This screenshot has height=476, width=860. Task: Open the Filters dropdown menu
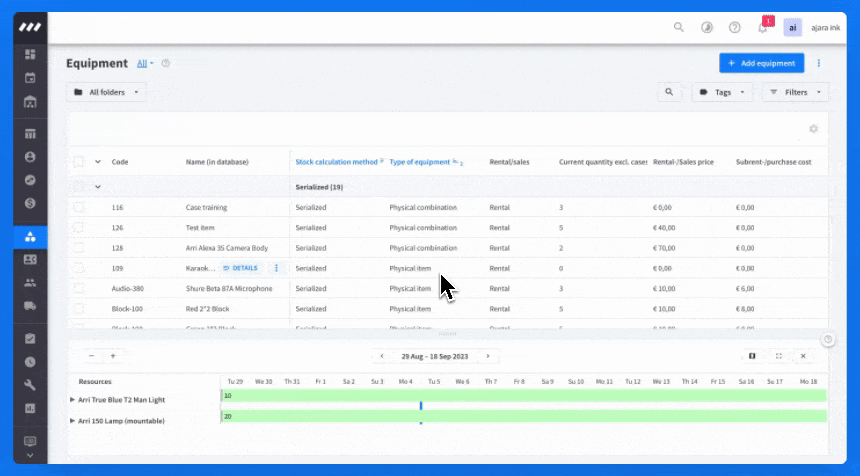795,92
